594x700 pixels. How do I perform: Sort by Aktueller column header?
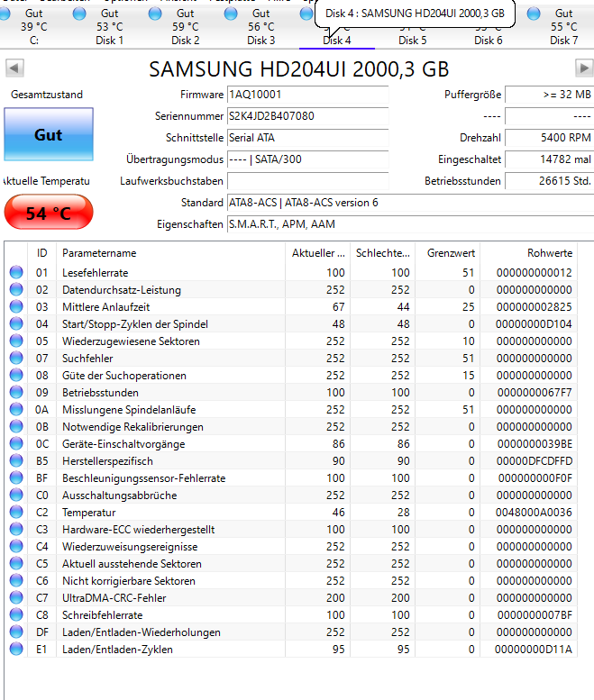pyautogui.click(x=318, y=253)
